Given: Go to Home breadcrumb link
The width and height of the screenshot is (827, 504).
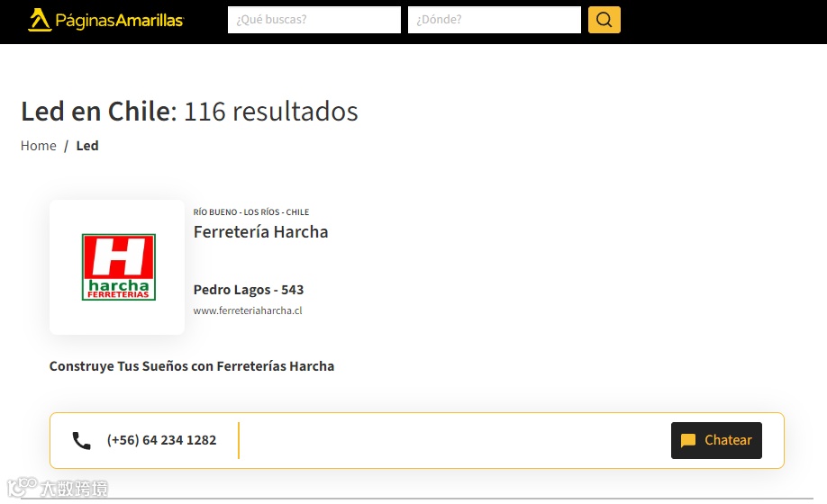Looking at the screenshot, I should pos(39,146).
